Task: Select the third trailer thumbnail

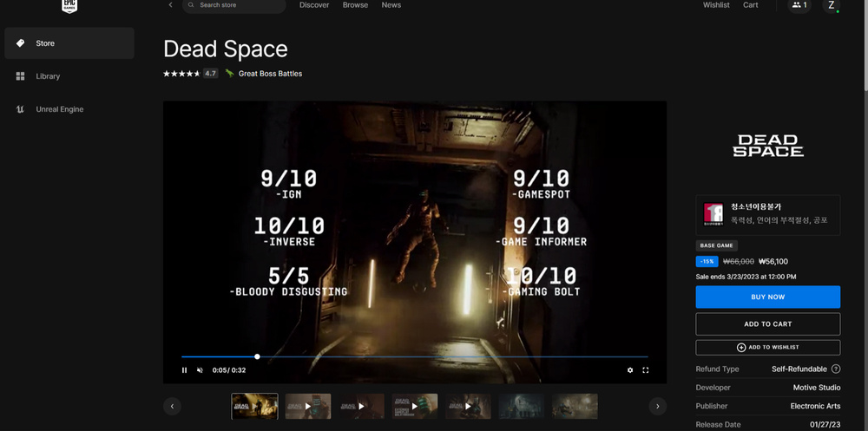Action: point(361,406)
